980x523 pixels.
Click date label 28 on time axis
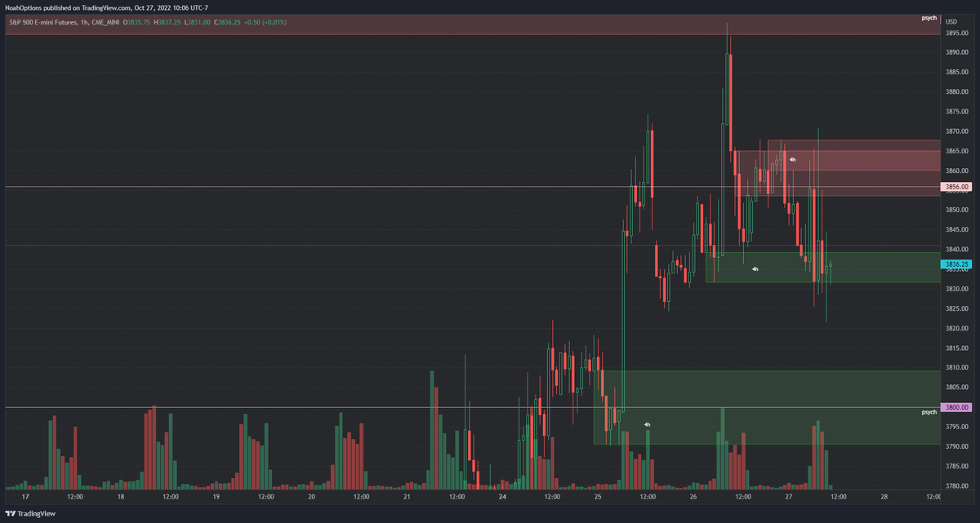[884, 496]
